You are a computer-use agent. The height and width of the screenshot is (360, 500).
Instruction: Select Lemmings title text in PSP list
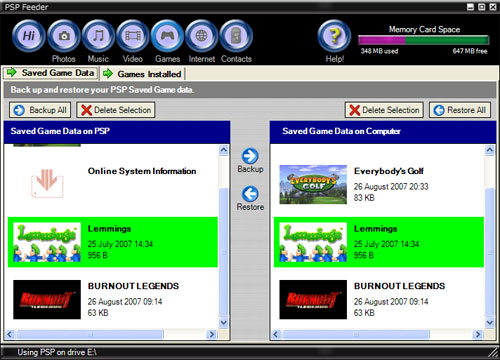click(x=109, y=229)
